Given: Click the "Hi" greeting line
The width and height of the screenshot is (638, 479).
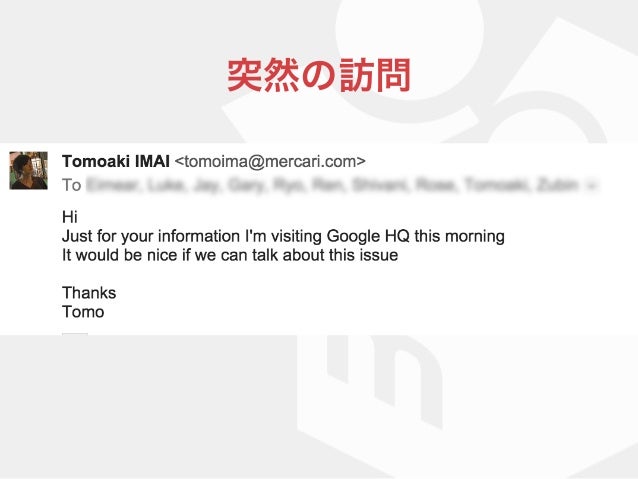Looking at the screenshot, I should (70, 217).
